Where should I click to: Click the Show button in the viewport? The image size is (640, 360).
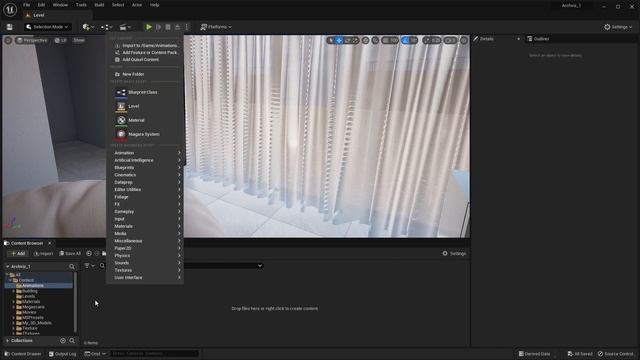(x=79, y=40)
